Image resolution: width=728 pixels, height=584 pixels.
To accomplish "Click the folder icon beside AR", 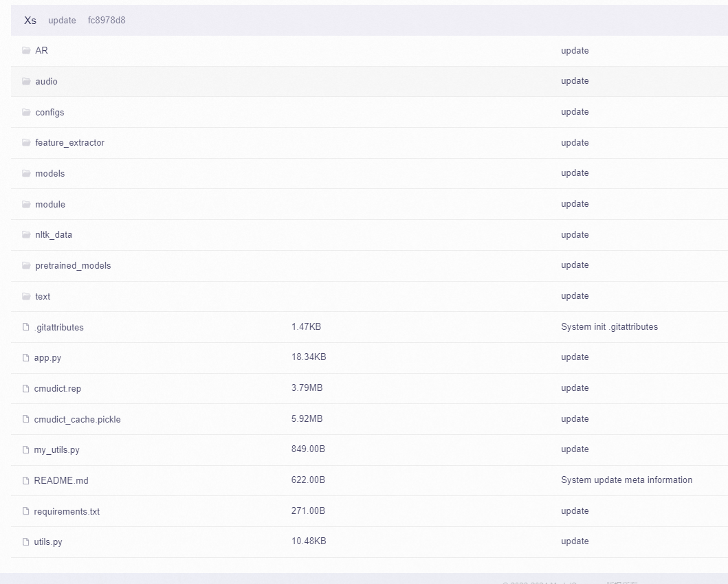I will [x=26, y=51].
